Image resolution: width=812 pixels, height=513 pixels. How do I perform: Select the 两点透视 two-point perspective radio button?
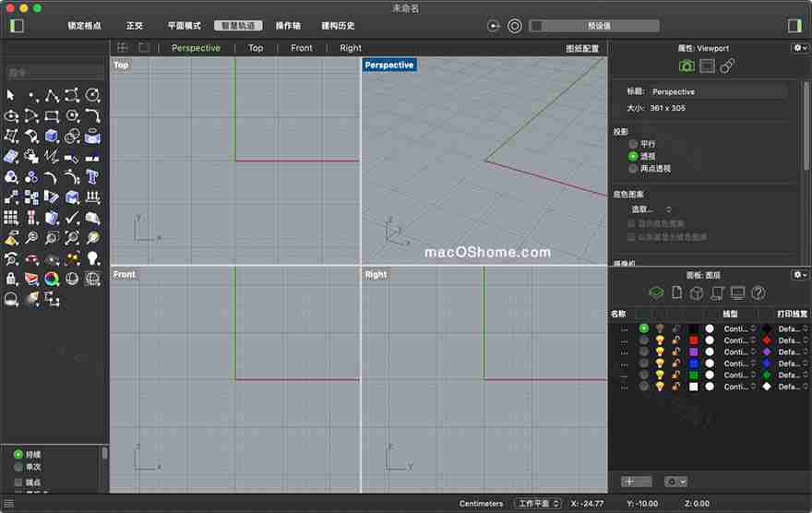tap(633, 168)
